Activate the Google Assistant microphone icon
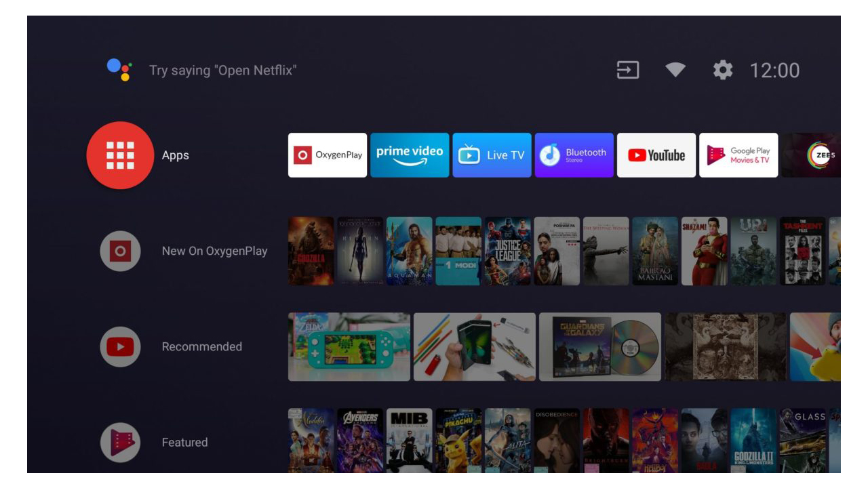The width and height of the screenshot is (868, 488). click(119, 70)
